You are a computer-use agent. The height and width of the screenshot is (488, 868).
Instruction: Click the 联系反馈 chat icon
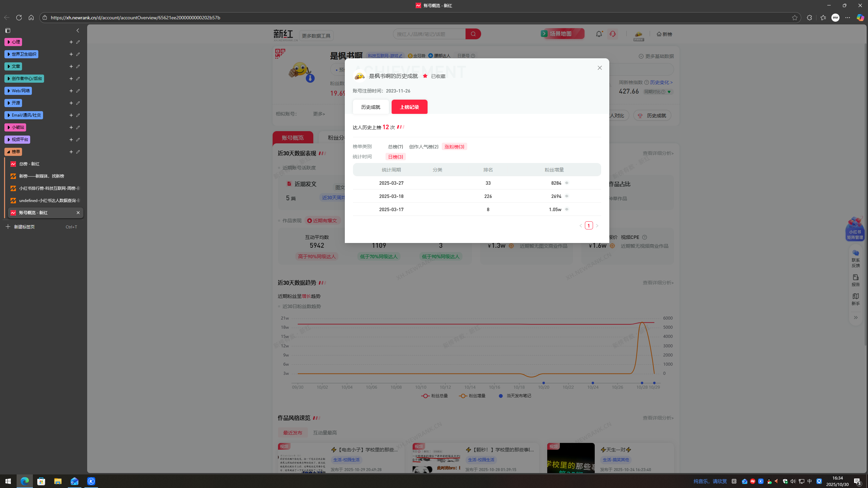[855, 258]
